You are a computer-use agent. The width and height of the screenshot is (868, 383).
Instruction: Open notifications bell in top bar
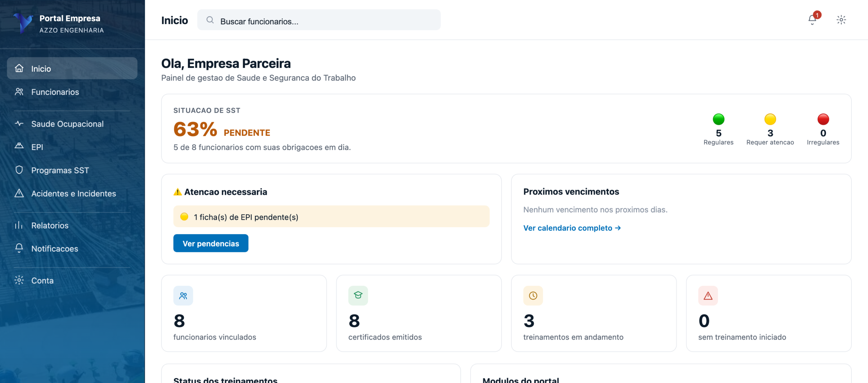pos(812,20)
